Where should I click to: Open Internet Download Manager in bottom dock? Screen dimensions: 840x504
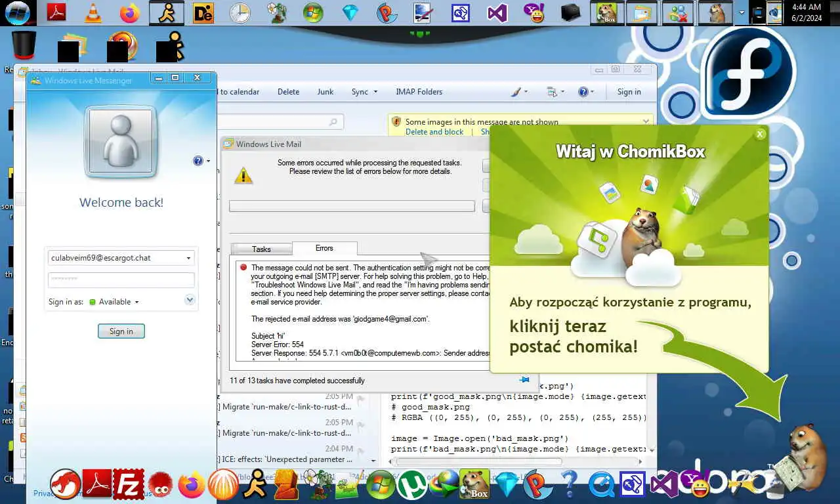444,485
